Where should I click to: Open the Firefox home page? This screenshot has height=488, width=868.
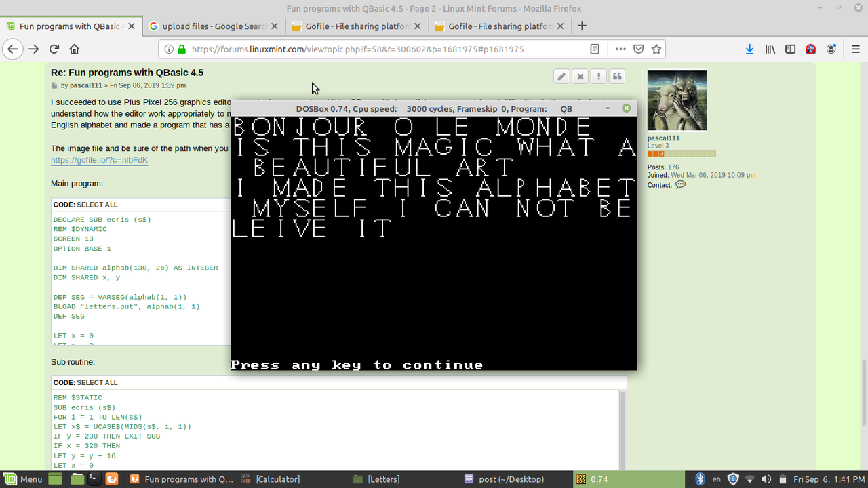75,49
